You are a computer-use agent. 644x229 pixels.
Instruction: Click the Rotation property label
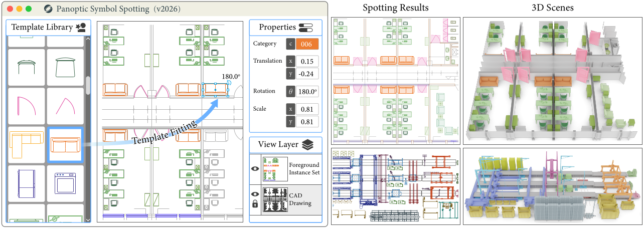(x=264, y=91)
